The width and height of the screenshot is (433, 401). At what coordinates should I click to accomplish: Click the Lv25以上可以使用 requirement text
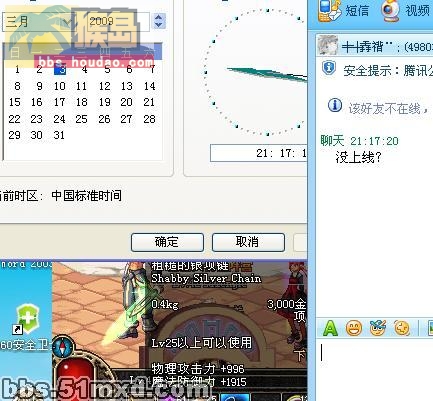(x=202, y=343)
